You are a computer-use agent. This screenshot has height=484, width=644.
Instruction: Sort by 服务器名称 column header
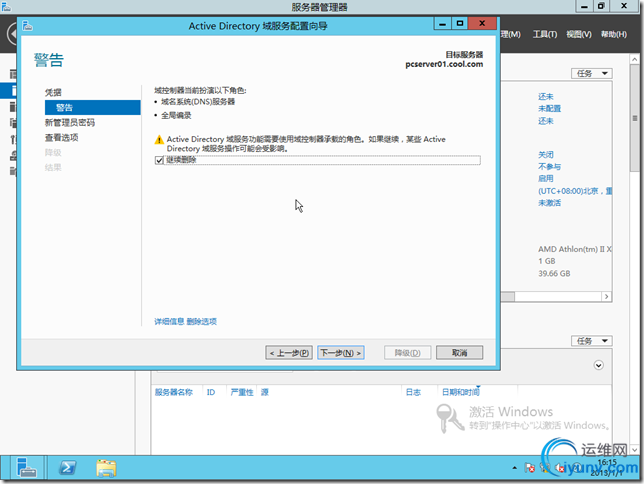click(174, 392)
